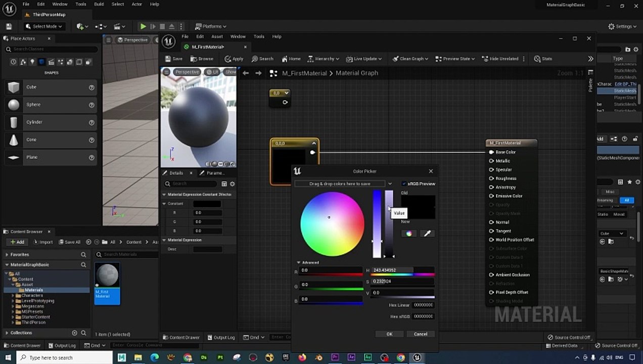Open the Hierarchy dropdown
This screenshot has width=643, height=364.
[x=324, y=59]
